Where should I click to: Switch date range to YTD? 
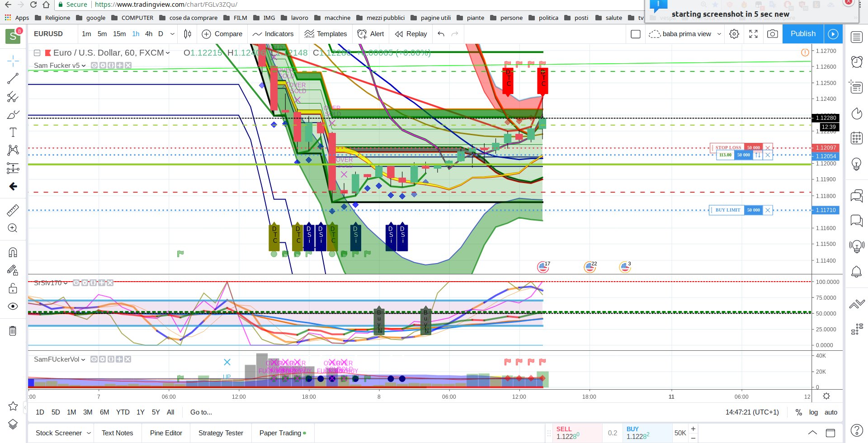[x=123, y=412]
